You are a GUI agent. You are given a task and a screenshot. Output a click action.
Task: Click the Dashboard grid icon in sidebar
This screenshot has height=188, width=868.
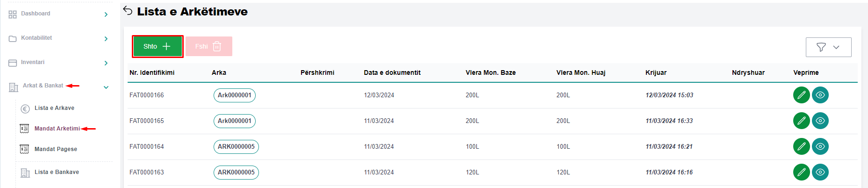(x=13, y=14)
